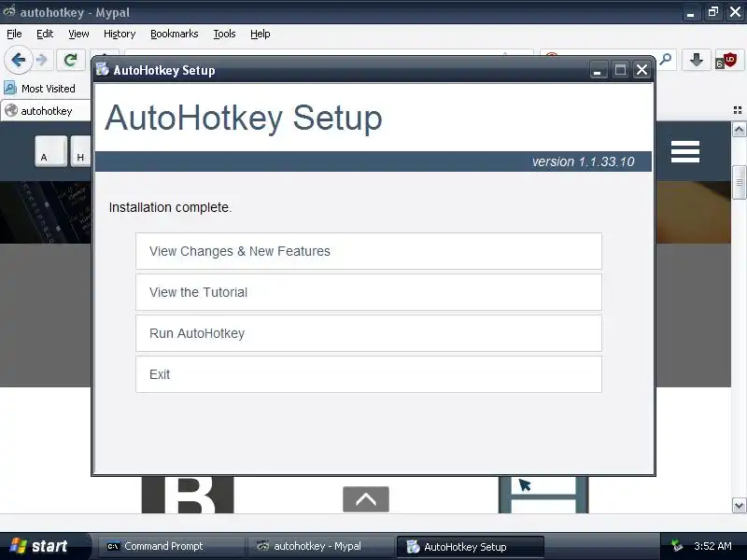Open the Tools menu in Mypal
This screenshot has width=747, height=560.
(x=224, y=34)
